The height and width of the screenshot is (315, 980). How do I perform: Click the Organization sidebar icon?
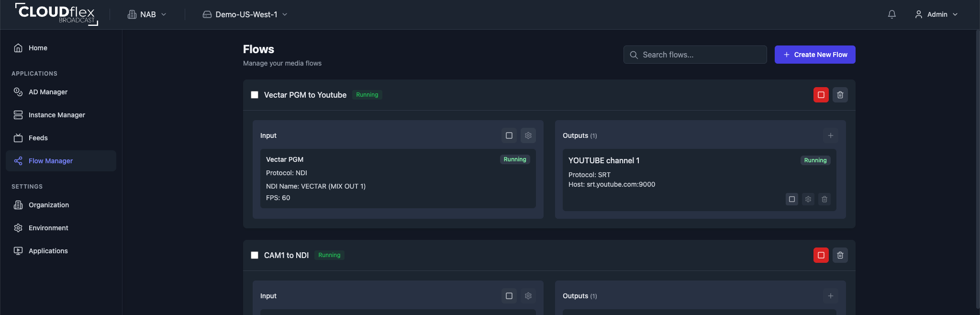(18, 205)
